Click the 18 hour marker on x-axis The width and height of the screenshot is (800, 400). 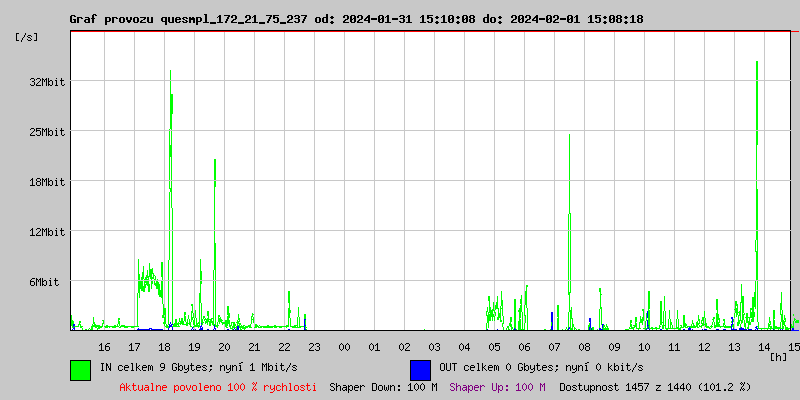(164, 346)
